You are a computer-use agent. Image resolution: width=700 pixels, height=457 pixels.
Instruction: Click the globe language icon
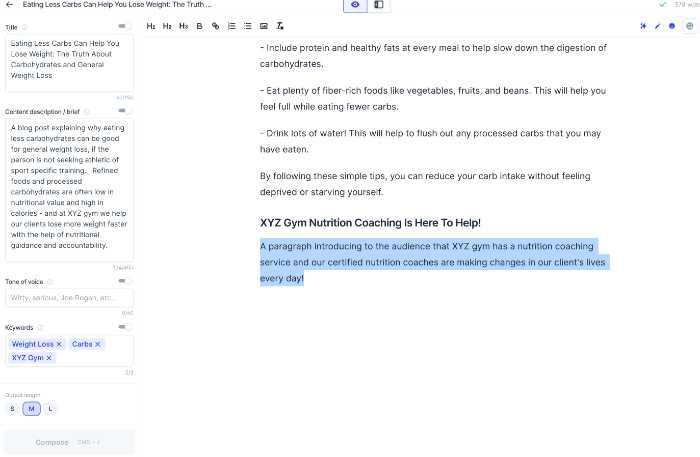click(688, 25)
